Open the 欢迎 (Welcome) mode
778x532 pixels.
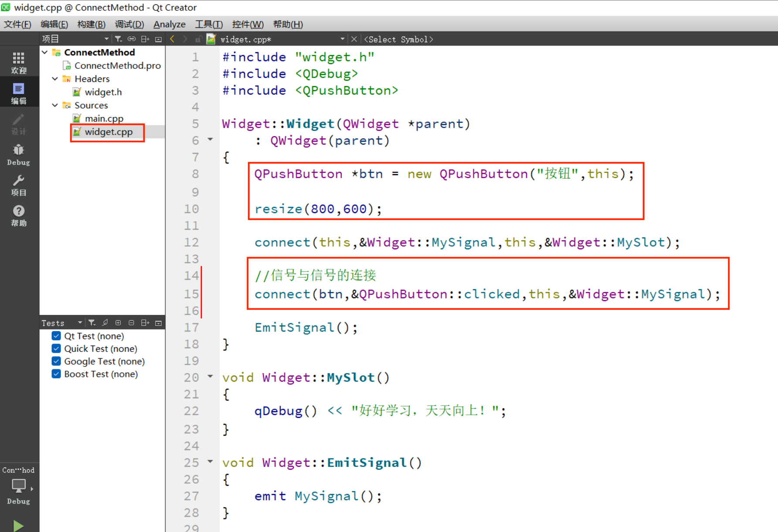[19, 62]
